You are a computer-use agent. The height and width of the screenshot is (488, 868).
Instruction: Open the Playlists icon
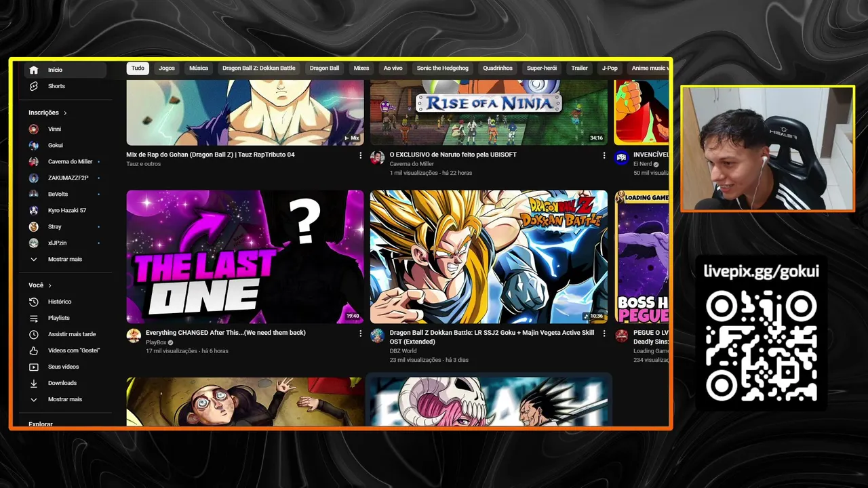[x=34, y=318]
